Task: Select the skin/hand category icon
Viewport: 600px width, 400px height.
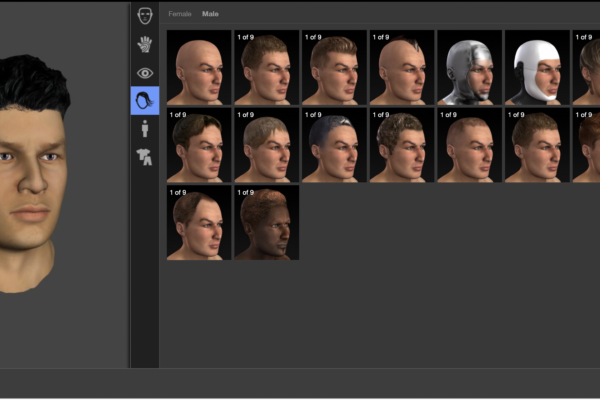Action: click(145, 44)
